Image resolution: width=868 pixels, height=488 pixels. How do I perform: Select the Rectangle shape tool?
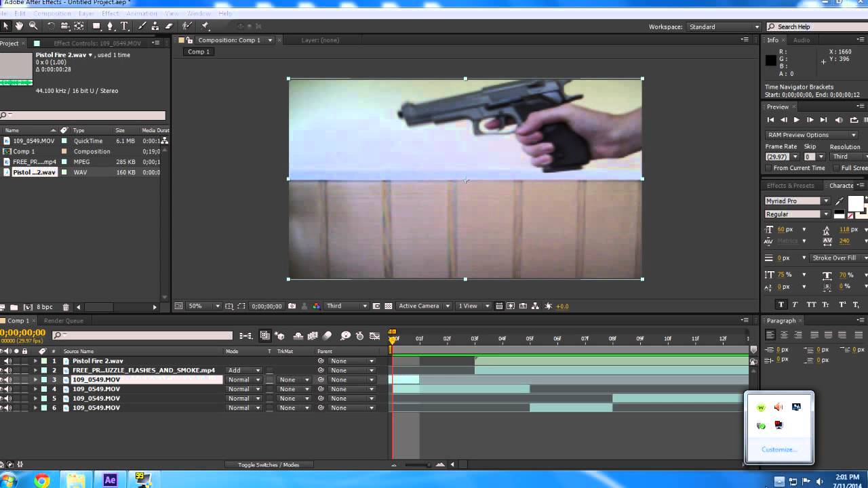(x=96, y=26)
